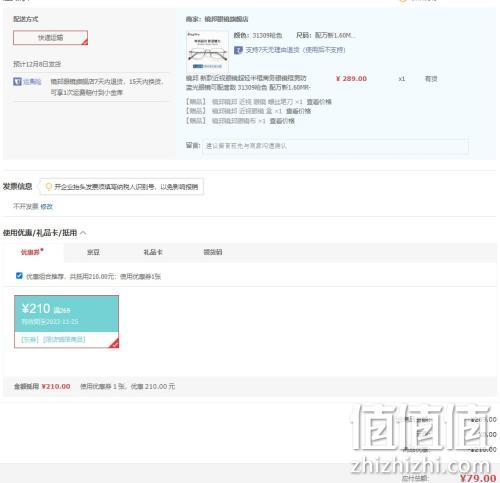Focus the 留言 message input field
500x483 pixels.
coord(335,146)
